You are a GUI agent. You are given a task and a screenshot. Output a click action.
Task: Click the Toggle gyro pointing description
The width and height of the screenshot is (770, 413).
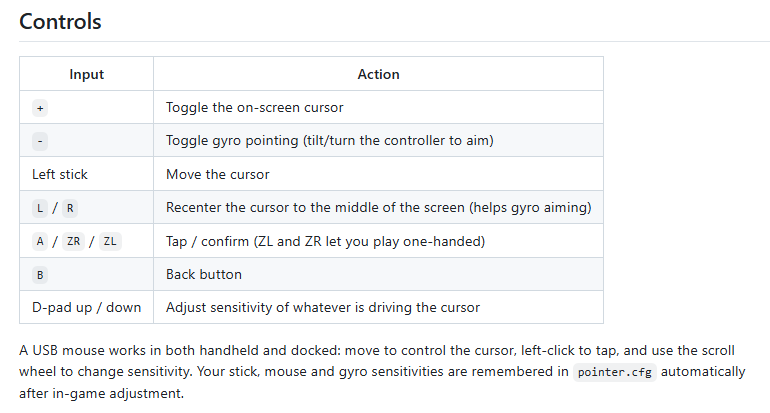coord(330,140)
